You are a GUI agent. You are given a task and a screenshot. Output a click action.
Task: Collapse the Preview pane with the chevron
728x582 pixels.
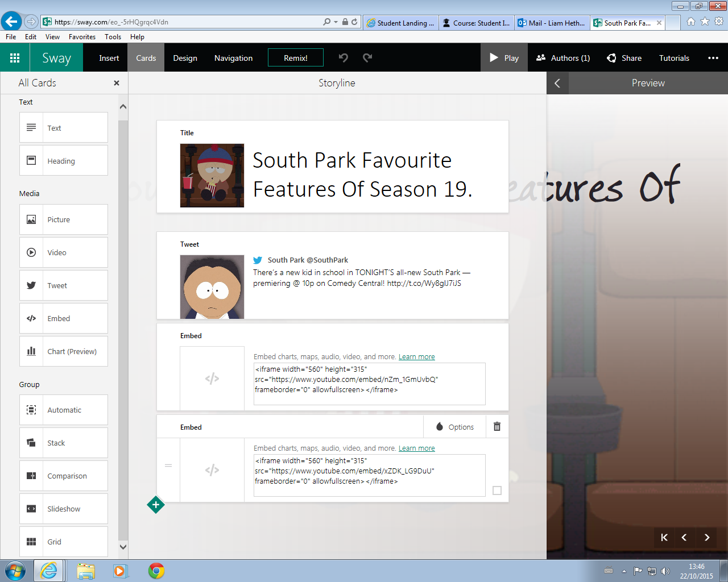click(x=557, y=83)
